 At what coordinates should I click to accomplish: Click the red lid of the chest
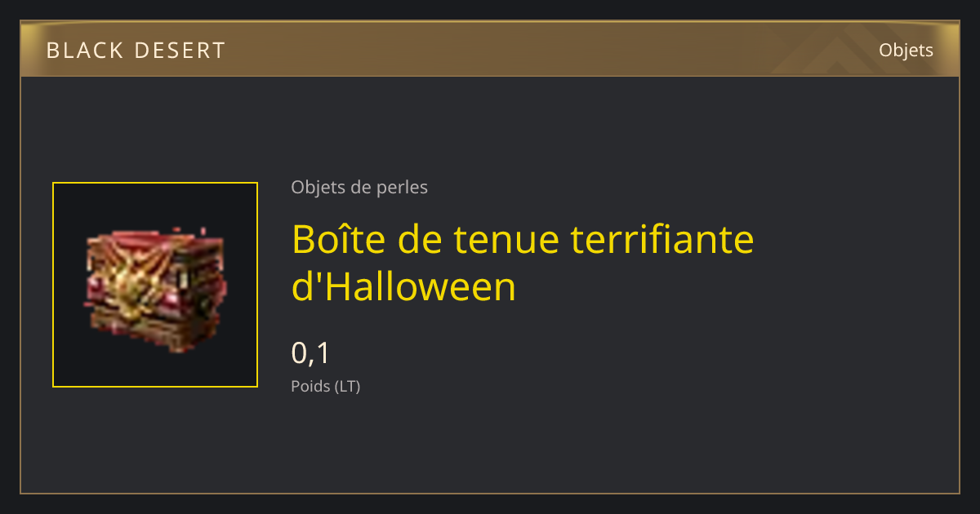[155, 242]
